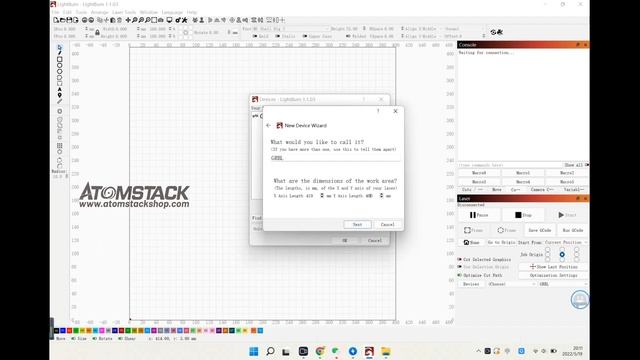Click the Home laser button
Image resolution: width=640 pixels, height=360 pixels.
click(471, 242)
